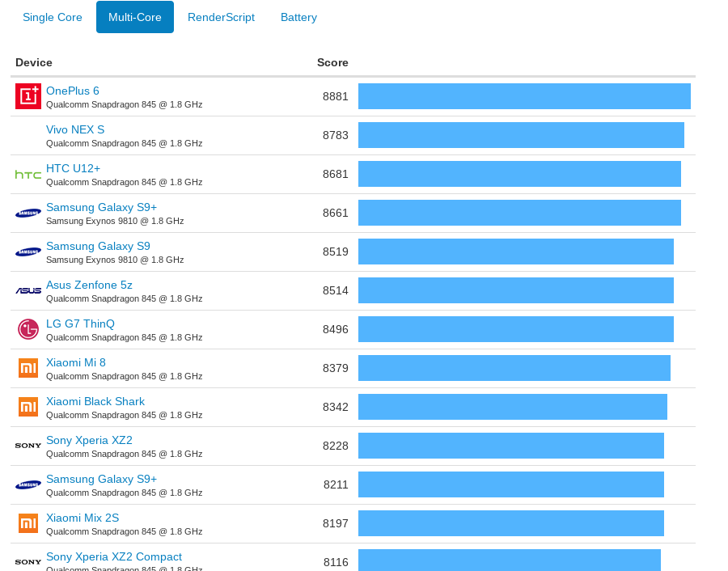
Task: Click Sony logo beside Xperia XZ2
Action: (x=28, y=446)
